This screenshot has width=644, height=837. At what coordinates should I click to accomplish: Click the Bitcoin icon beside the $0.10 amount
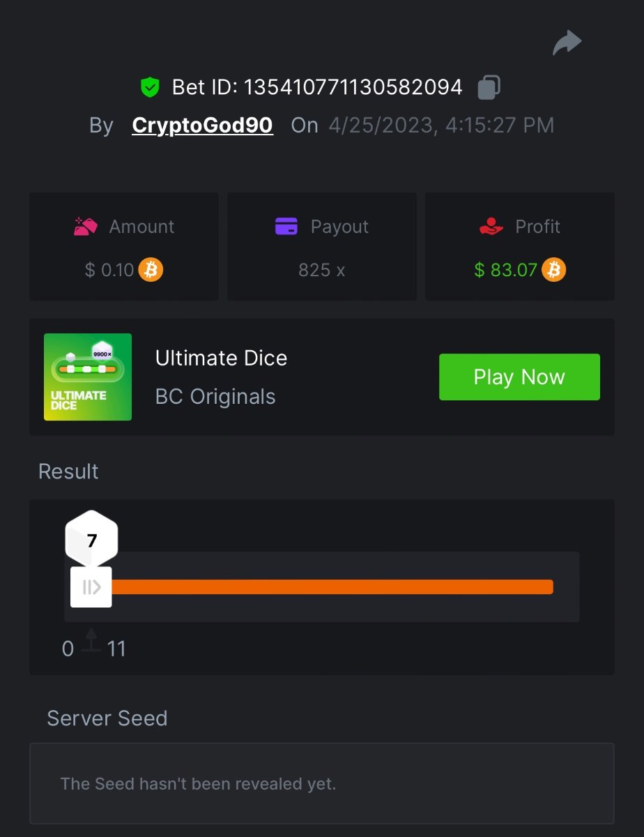[151, 269]
